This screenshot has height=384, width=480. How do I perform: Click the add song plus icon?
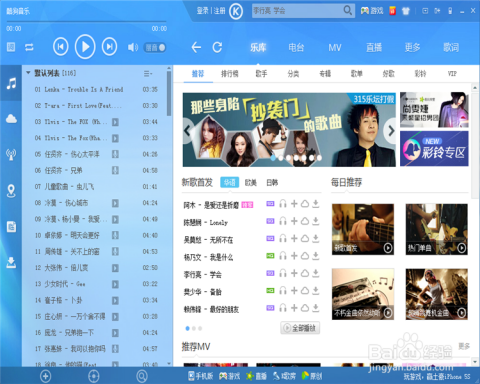(46, 376)
